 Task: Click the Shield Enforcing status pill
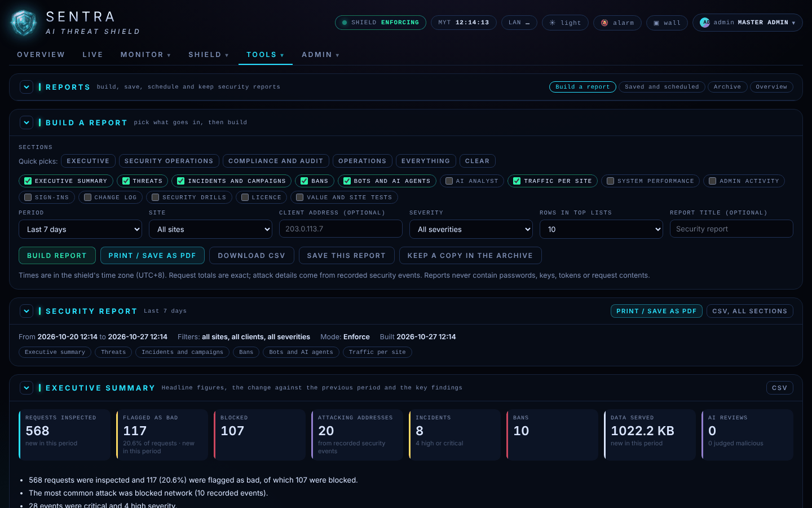(x=381, y=23)
